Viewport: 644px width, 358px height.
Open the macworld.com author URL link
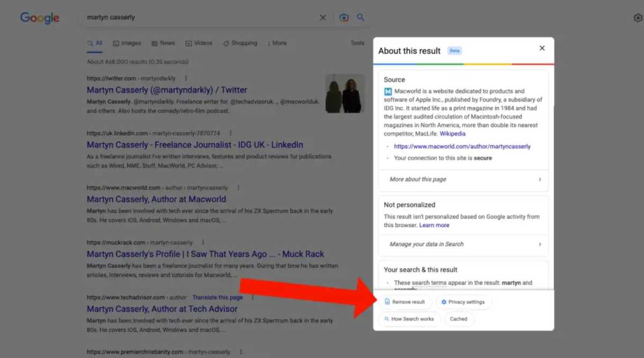coord(462,146)
